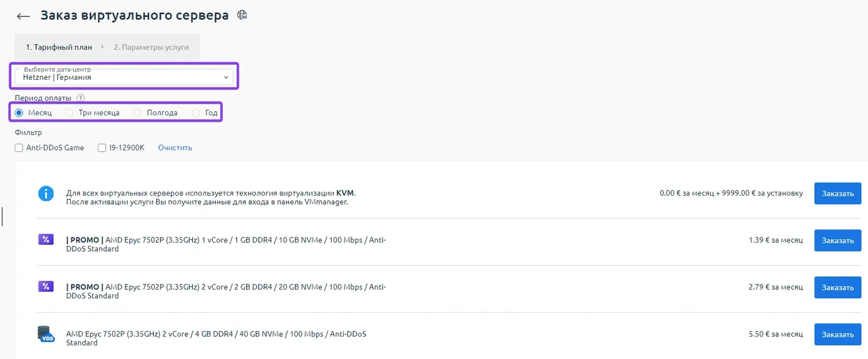Screen dimensions: 868x359
Task: Enable the I9-12900K filter checkbox
Action: point(102,148)
